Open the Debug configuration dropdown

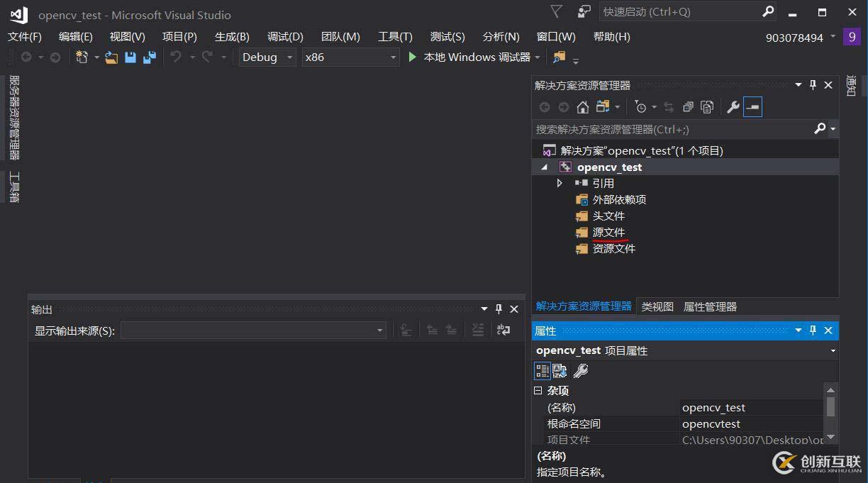(267, 57)
